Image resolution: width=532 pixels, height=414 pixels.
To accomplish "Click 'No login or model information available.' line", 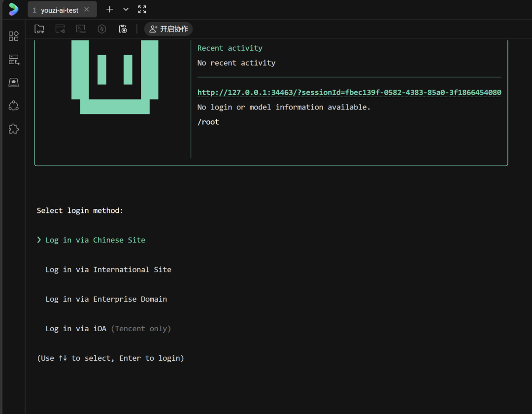I will click(x=284, y=107).
